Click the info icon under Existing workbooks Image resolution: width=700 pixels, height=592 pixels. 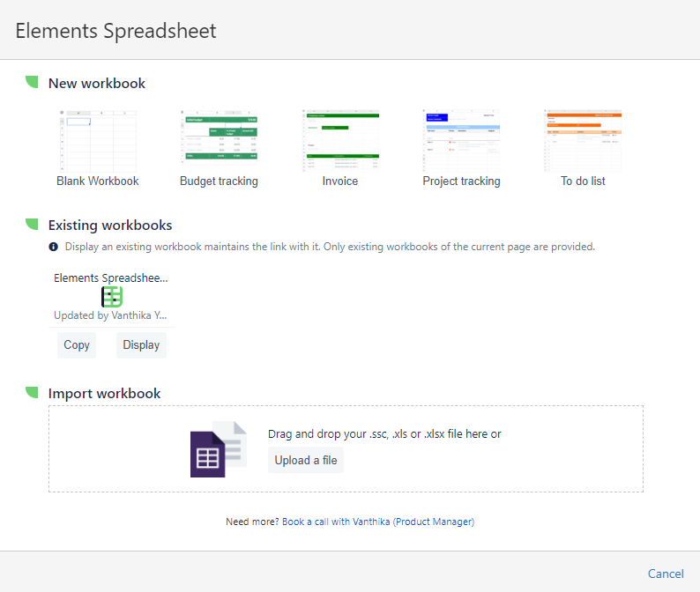[x=54, y=247]
